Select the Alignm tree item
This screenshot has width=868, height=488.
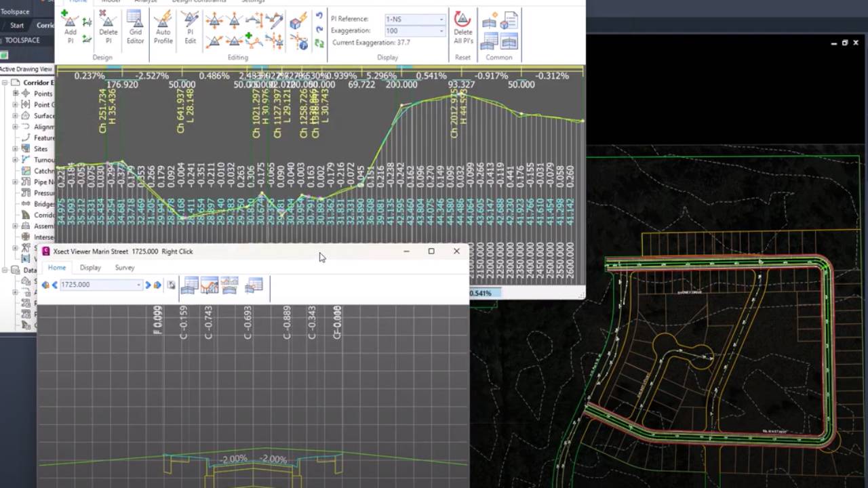point(43,127)
